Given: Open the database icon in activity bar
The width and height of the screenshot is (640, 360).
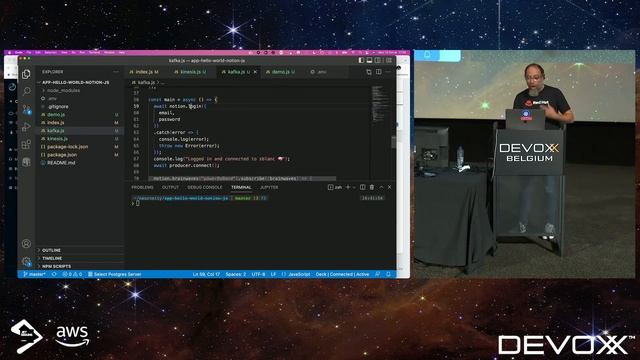Looking at the screenshot, I should pyautogui.click(x=26, y=162).
